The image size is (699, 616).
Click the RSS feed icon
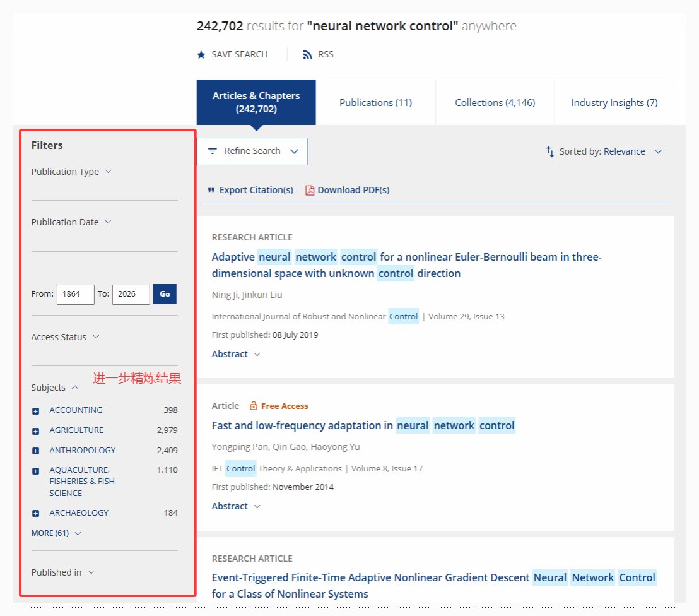click(307, 55)
